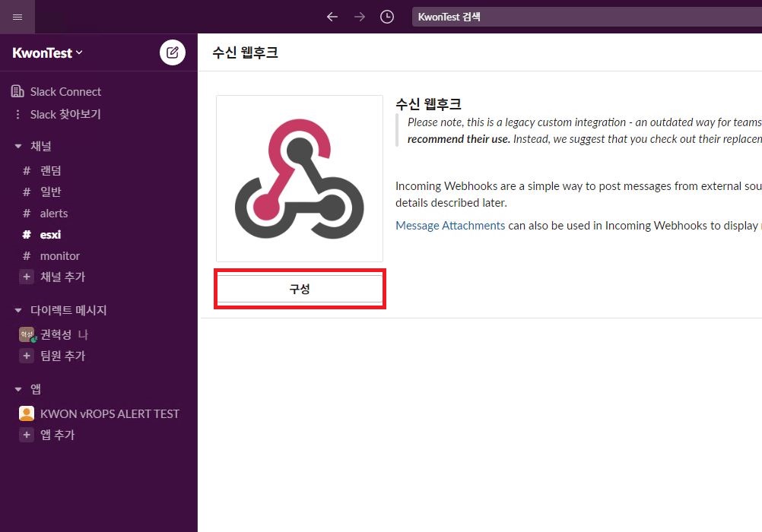Viewport: 762px width, 532px height.
Task: Click the webhook logo thumbnail
Action: [x=300, y=179]
